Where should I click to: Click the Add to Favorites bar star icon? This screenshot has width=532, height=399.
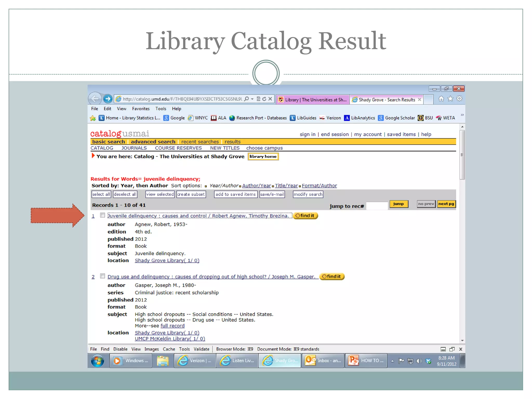(93, 118)
